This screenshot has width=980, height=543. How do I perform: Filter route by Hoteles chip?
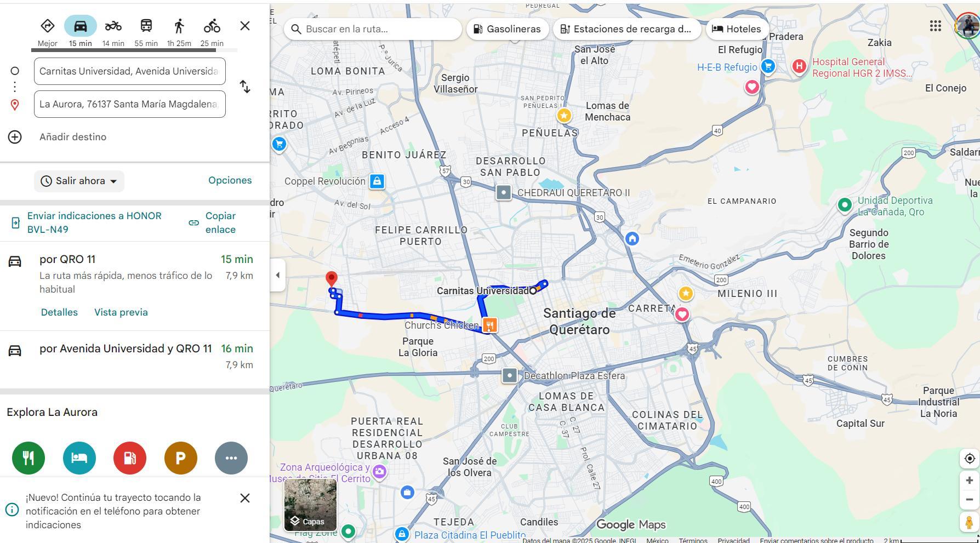tap(736, 29)
